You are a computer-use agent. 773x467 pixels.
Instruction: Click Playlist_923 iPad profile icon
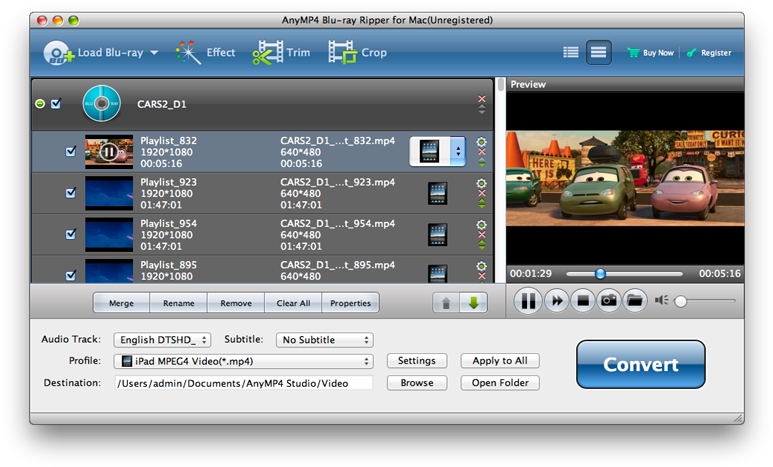(437, 193)
